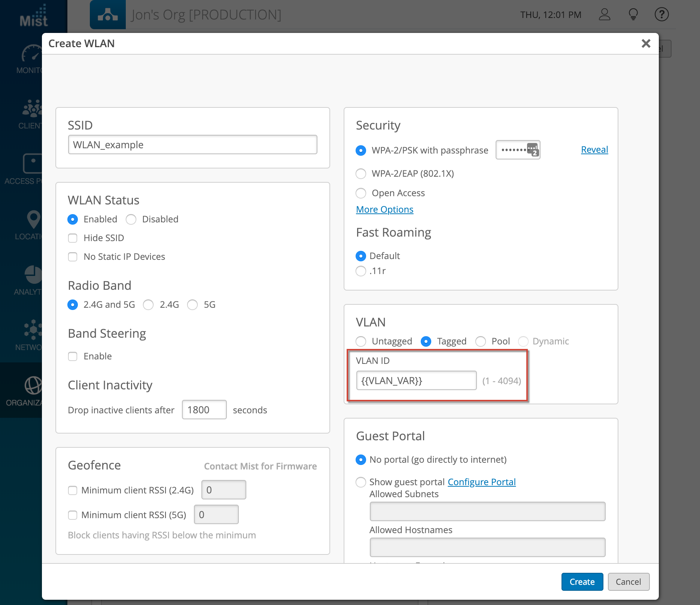Select the Disabled WLAN status radio
700x605 pixels.
click(x=131, y=219)
